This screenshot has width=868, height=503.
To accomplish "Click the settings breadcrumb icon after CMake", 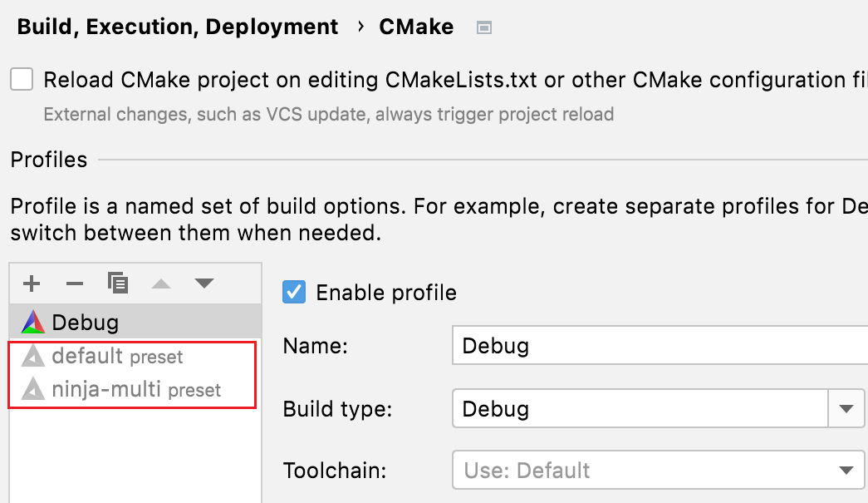I will (483, 27).
